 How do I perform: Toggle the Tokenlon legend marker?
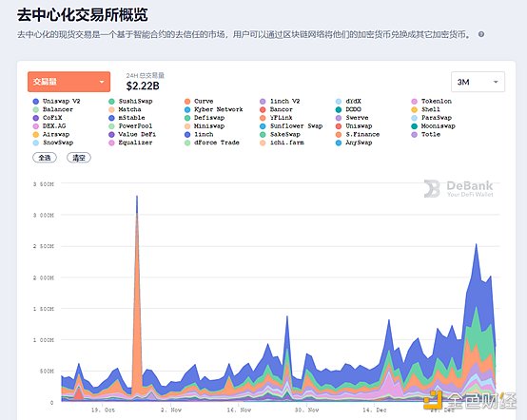coord(414,102)
